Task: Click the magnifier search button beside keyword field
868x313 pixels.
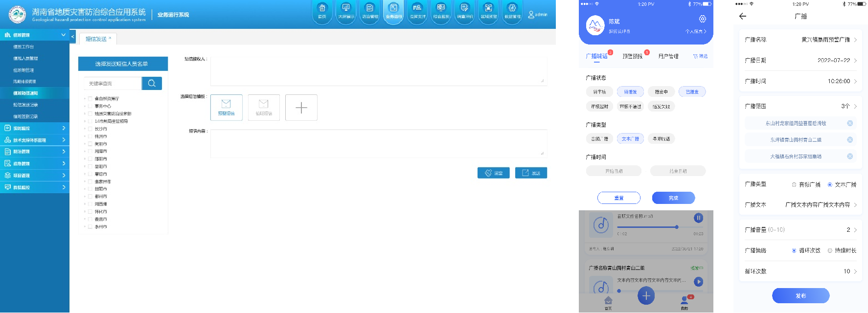Action: pyautogui.click(x=152, y=83)
